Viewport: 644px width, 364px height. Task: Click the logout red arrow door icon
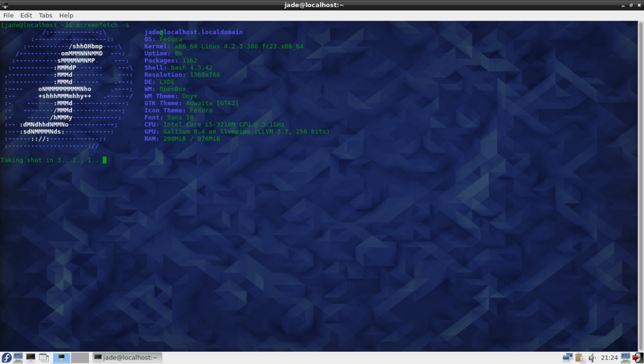point(638,358)
